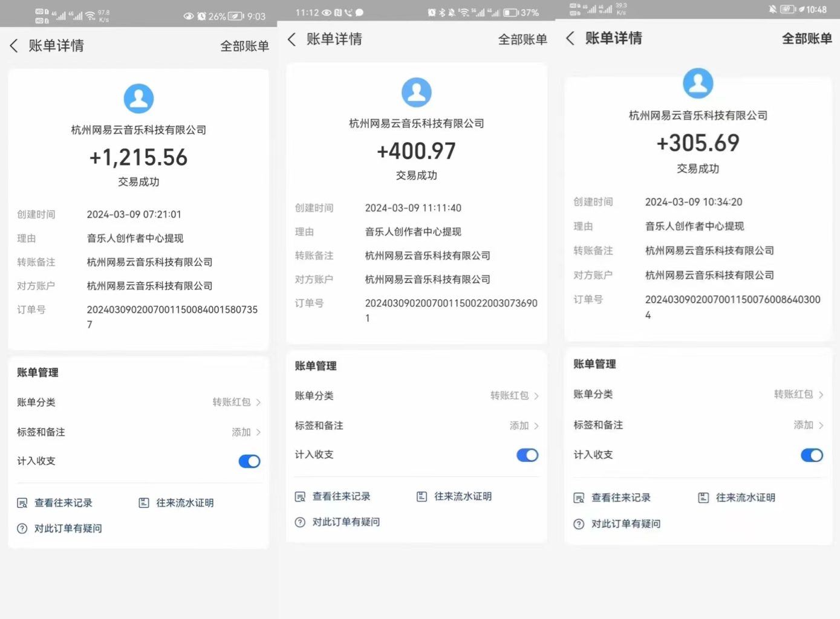The width and height of the screenshot is (840, 619).
Task: Select 账单分类 row label in +305.69 bill
Action: 593,395
